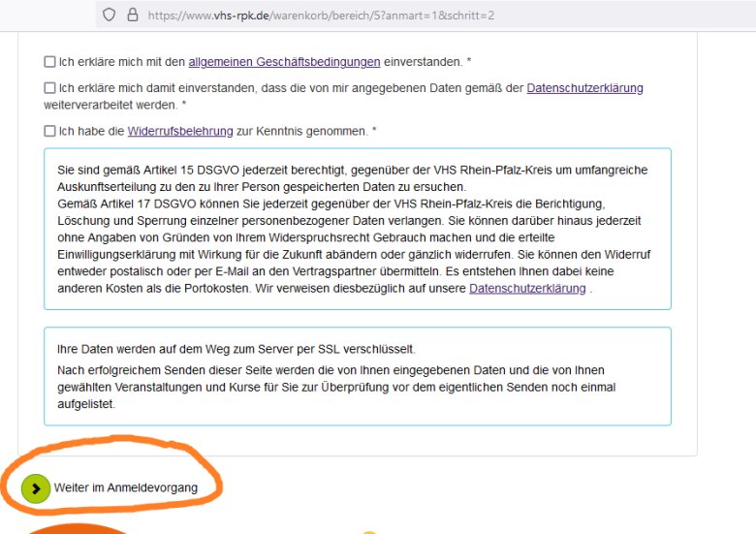Tick the Datenschutzerklärung consent checkbox
The image size is (756, 534).
tap(49, 88)
